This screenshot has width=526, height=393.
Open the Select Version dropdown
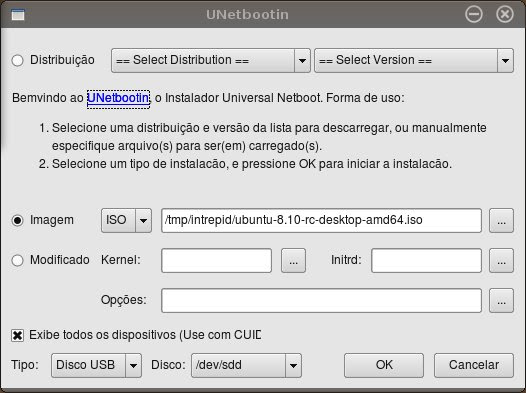(414, 60)
